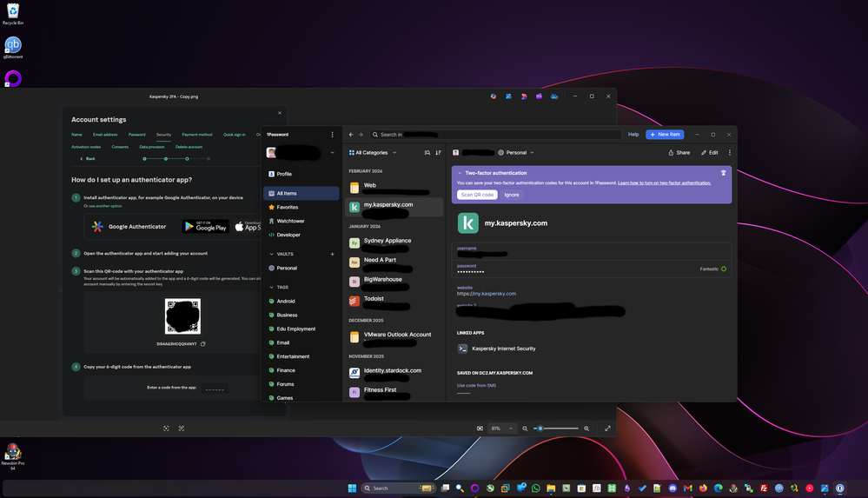
Task: Click the photo viewer zoom slider
Action: [x=556, y=428]
